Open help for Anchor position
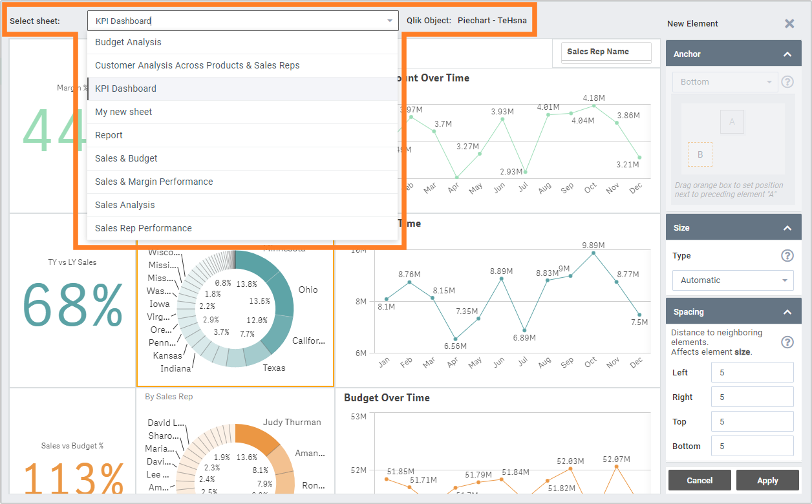This screenshot has height=504, width=812. (787, 82)
